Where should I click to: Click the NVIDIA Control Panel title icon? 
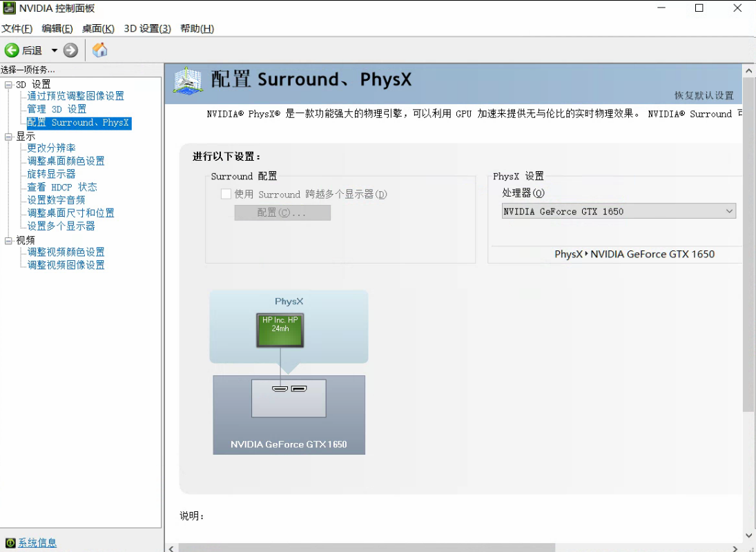9,8
